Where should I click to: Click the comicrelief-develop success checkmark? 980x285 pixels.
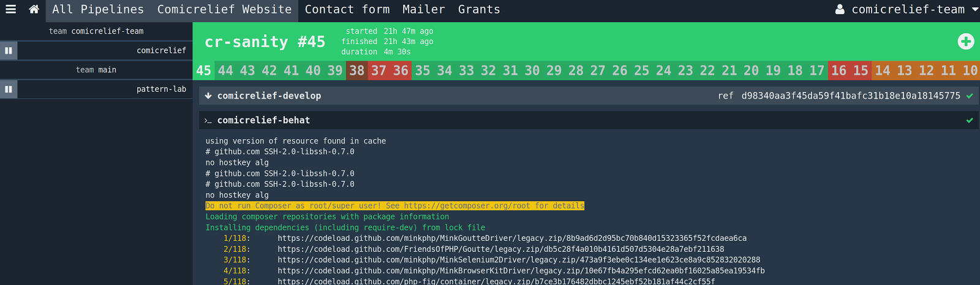970,96
